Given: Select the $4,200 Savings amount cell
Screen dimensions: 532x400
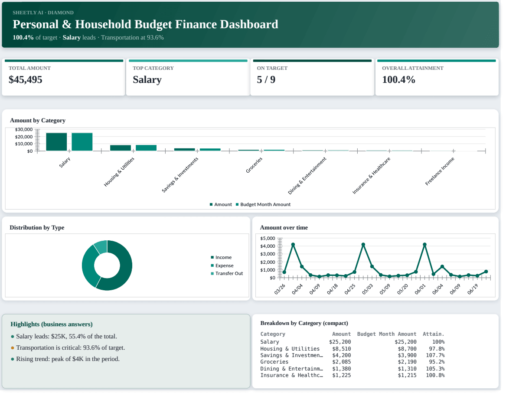Looking at the screenshot, I should [342, 355].
